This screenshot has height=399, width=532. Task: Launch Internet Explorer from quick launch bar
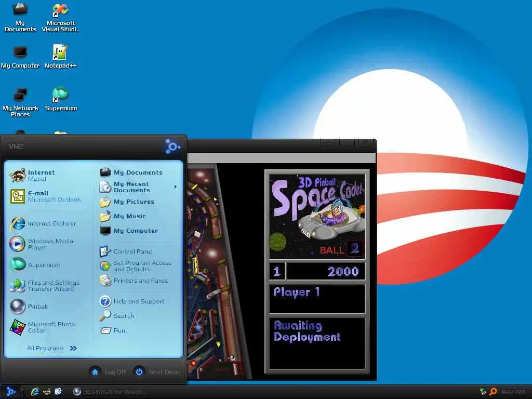coord(35,392)
